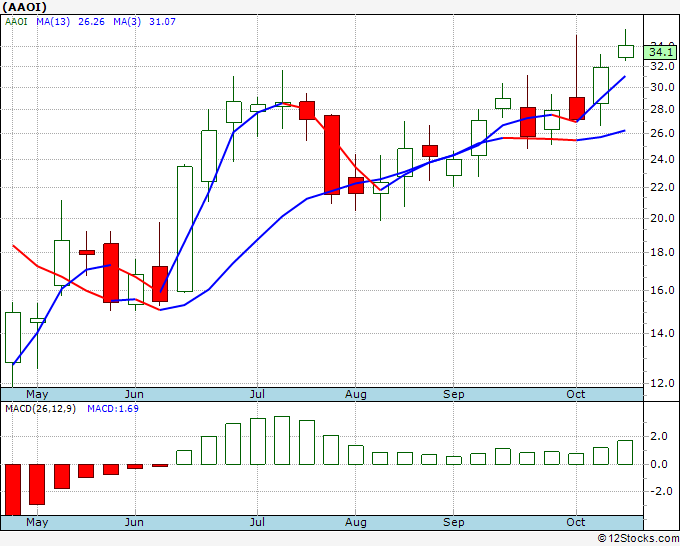Select the 12.0 price axis label
The height and width of the screenshot is (546, 680).
coord(662,383)
